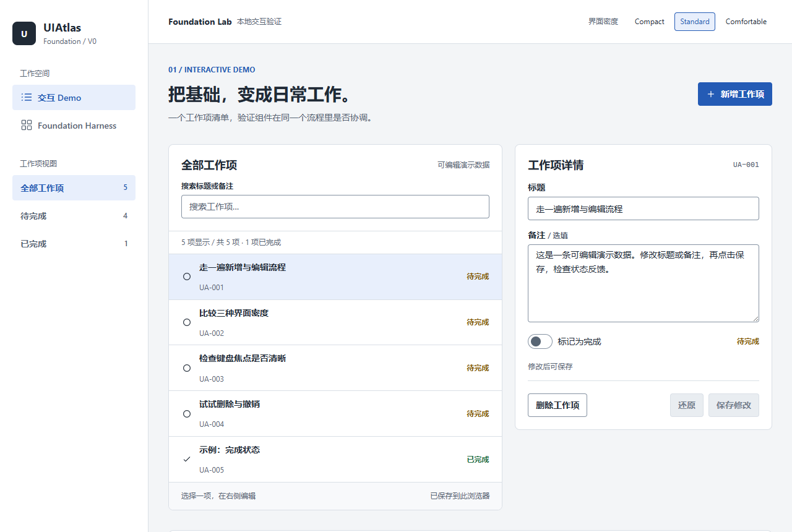Click the 标题 input field

click(x=643, y=208)
